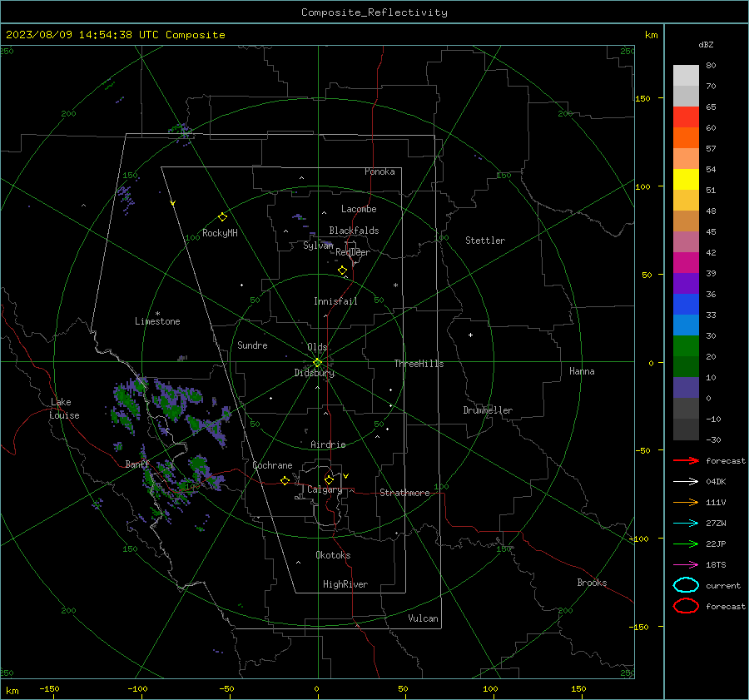Select the purple swatch between 36 and 39
The image size is (749, 700).
686,283
